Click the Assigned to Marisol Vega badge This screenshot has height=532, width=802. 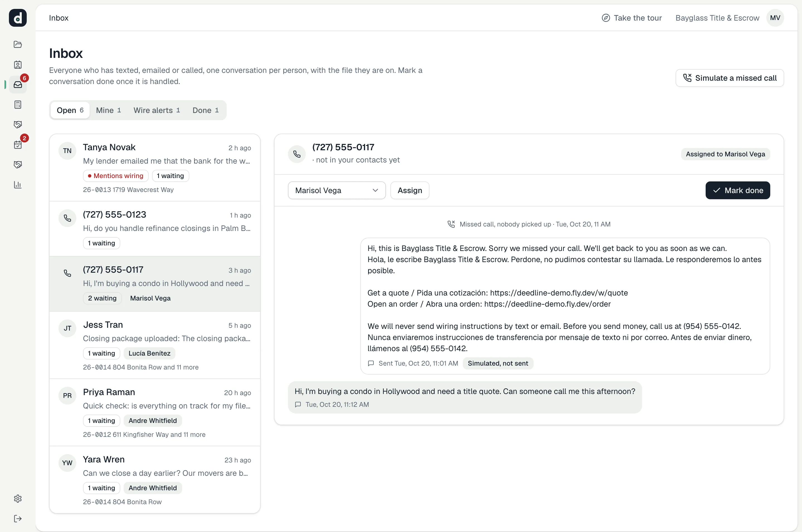pyautogui.click(x=725, y=154)
